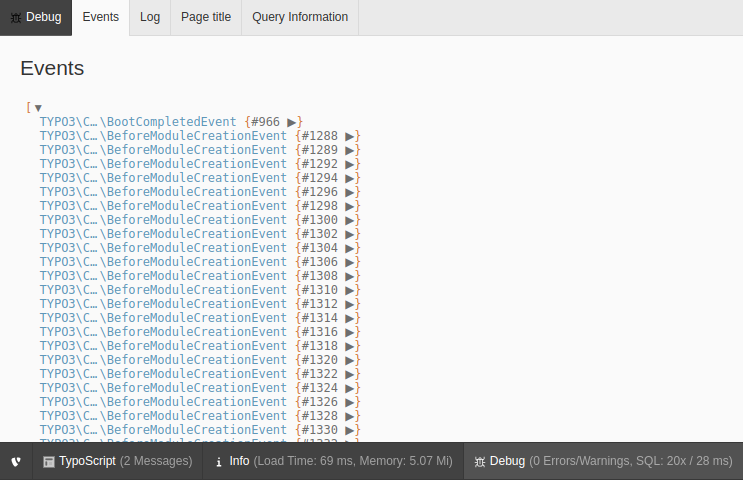Expand BeforeModuleCreationEvent #1298 object
Image resolution: width=743 pixels, height=480 pixels.
pyautogui.click(x=350, y=207)
